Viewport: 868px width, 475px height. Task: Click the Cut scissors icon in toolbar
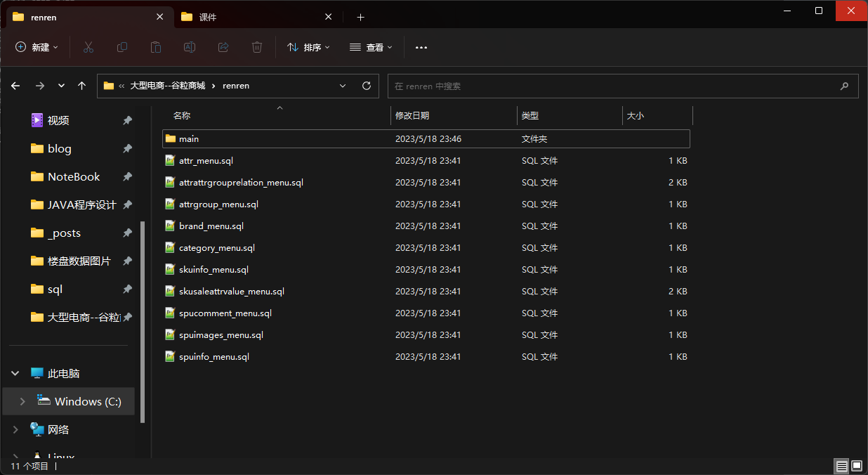click(x=88, y=47)
